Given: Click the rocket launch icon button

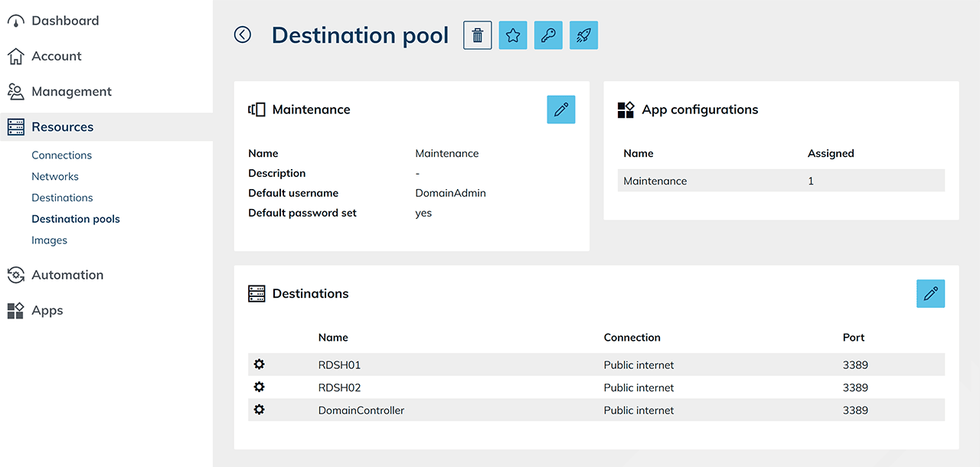Looking at the screenshot, I should click(583, 35).
